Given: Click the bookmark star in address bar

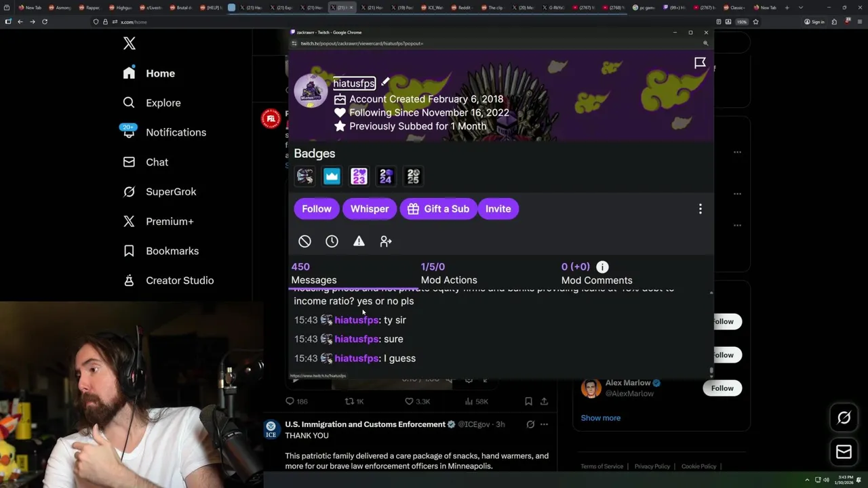Looking at the screenshot, I should tap(755, 22).
